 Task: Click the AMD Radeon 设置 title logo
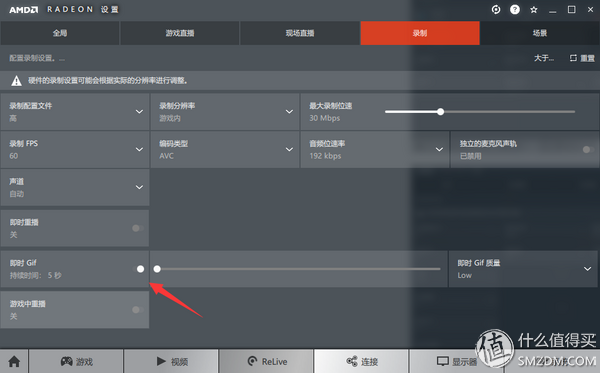coord(64,10)
